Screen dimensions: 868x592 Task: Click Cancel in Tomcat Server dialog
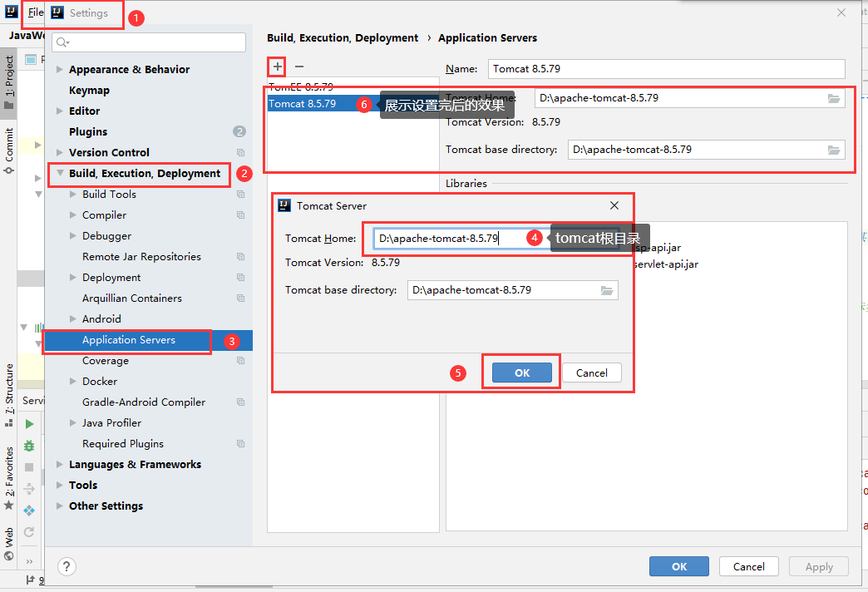tap(592, 372)
